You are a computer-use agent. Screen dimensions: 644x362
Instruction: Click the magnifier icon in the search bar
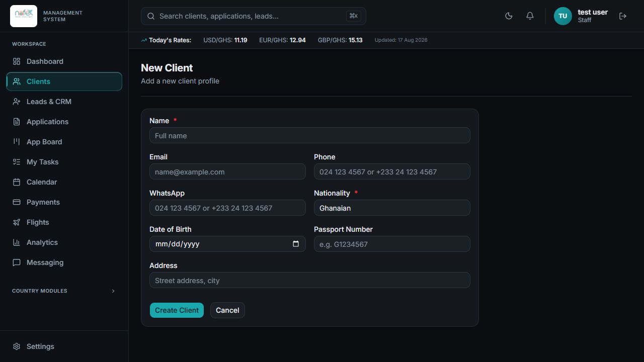pyautogui.click(x=151, y=16)
